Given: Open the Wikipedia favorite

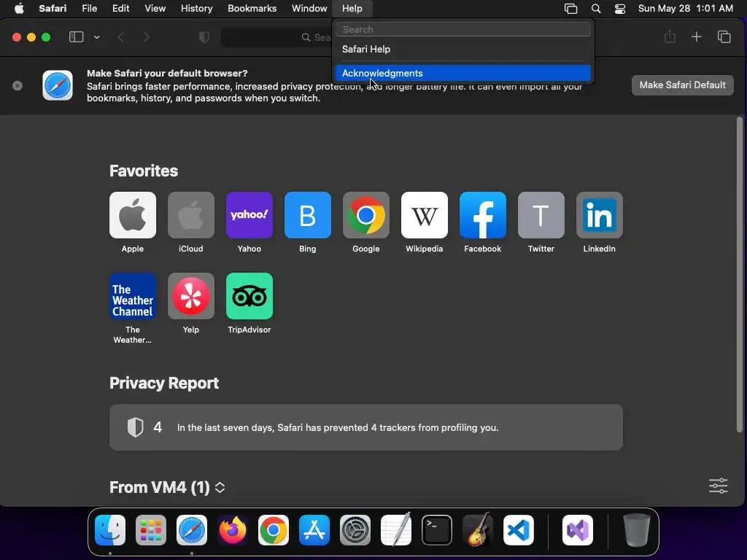Looking at the screenshot, I should coord(425,215).
